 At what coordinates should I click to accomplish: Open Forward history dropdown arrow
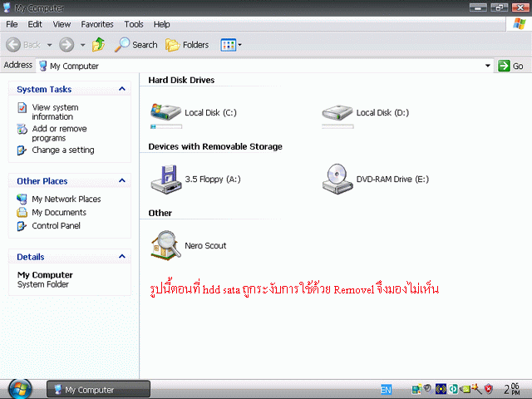point(83,45)
